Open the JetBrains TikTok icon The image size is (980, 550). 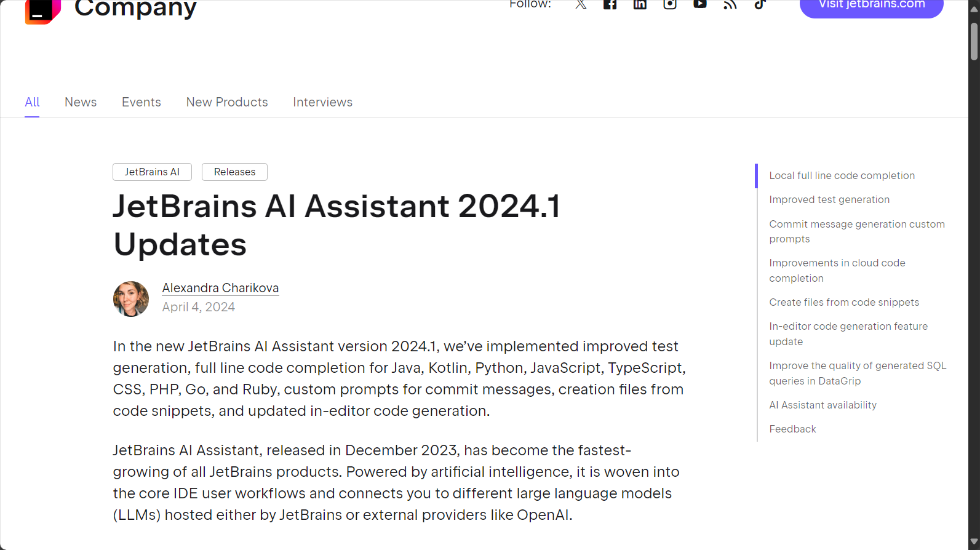click(x=760, y=4)
